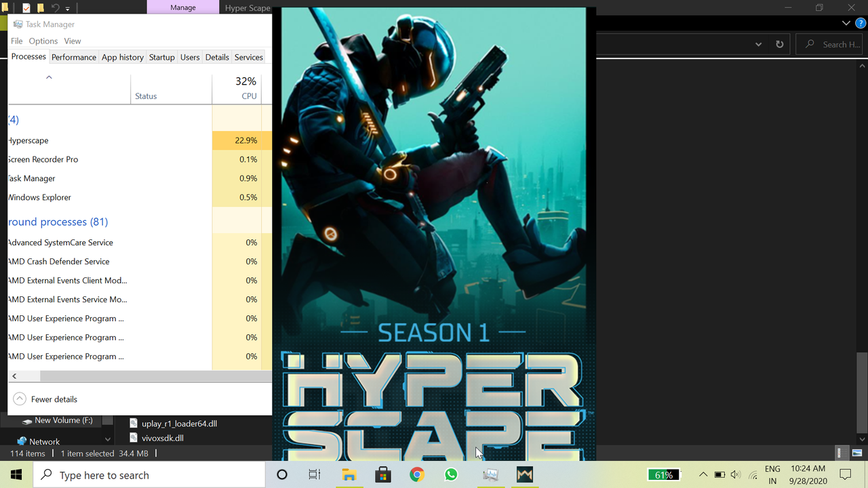868x488 pixels.
Task: Launch Google Chrome from the taskbar
Action: (x=417, y=474)
